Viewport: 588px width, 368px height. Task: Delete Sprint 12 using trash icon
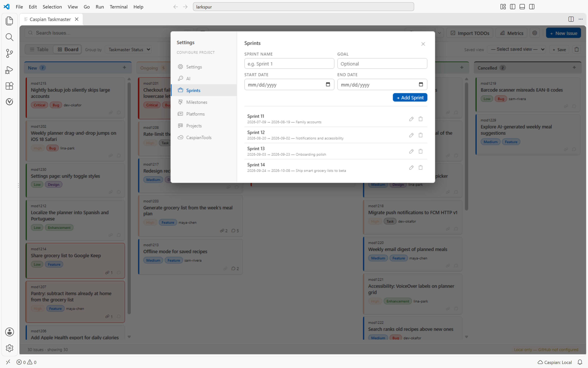pos(421,135)
